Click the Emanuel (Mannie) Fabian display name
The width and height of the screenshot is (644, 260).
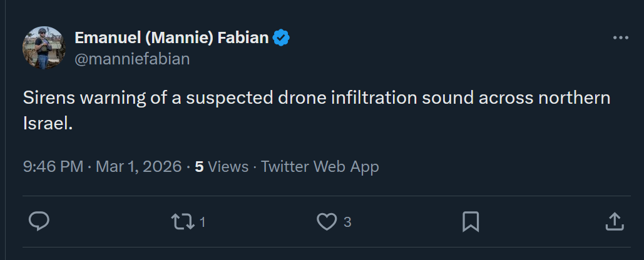coord(171,38)
